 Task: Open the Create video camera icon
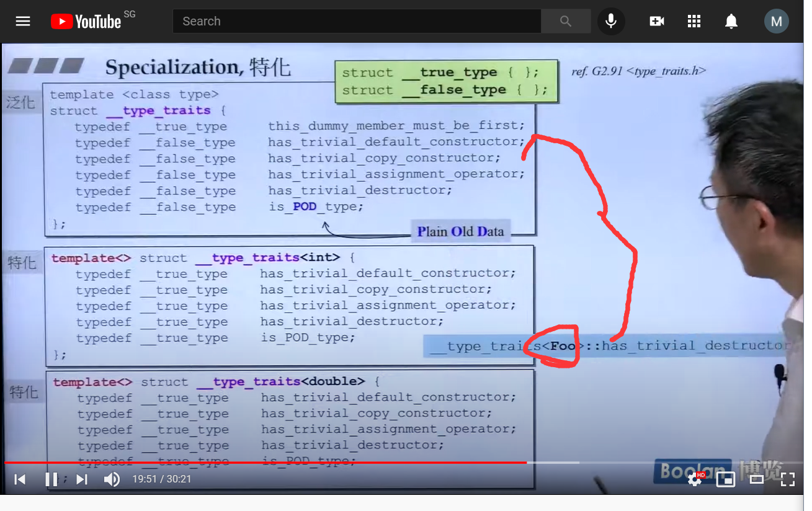[657, 21]
